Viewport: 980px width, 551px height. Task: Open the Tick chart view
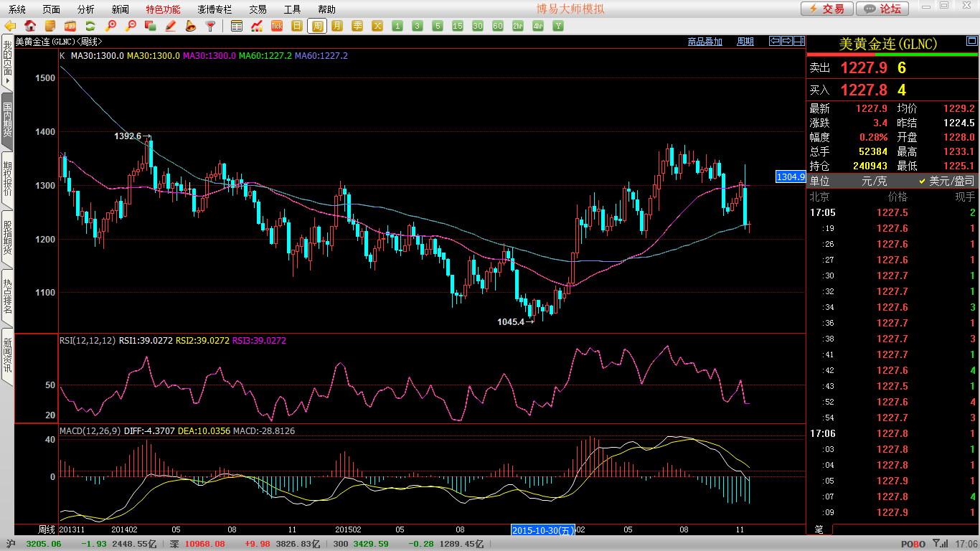pyautogui.click(x=277, y=26)
